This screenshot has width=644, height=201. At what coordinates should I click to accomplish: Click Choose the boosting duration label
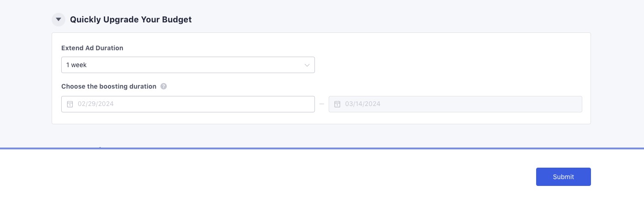click(x=109, y=86)
